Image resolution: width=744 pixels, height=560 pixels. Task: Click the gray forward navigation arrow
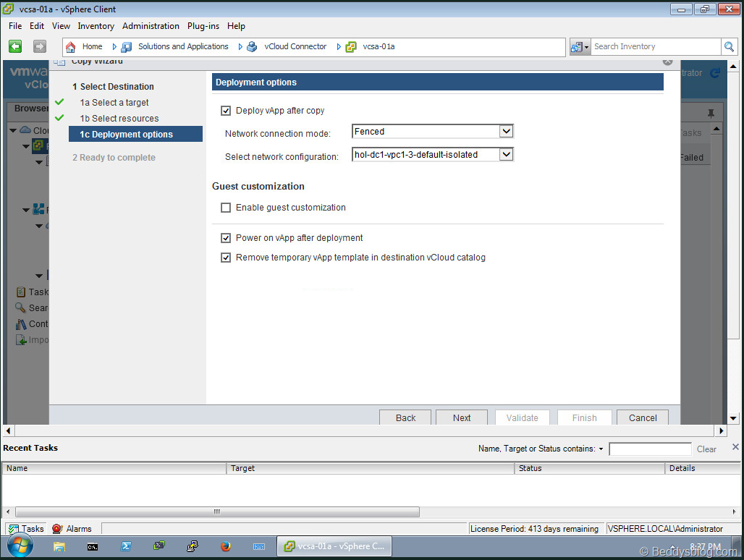[x=39, y=46]
